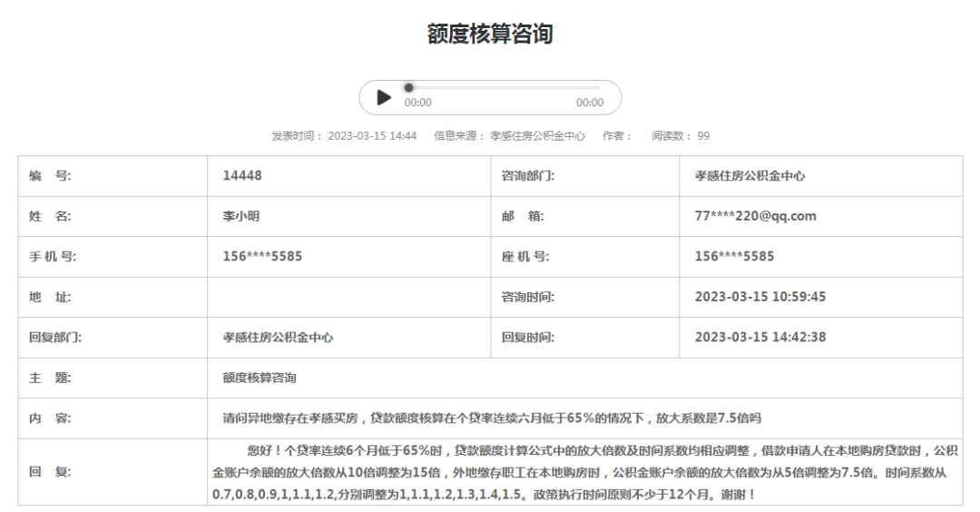Click the 咨询时间 label cell
The width and height of the screenshot is (980, 512).
point(585,297)
